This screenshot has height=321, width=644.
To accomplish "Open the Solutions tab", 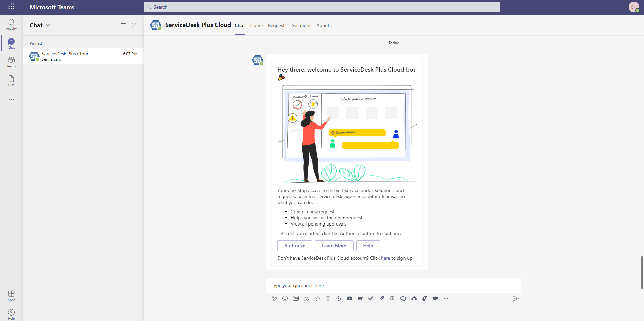I will [x=302, y=25].
